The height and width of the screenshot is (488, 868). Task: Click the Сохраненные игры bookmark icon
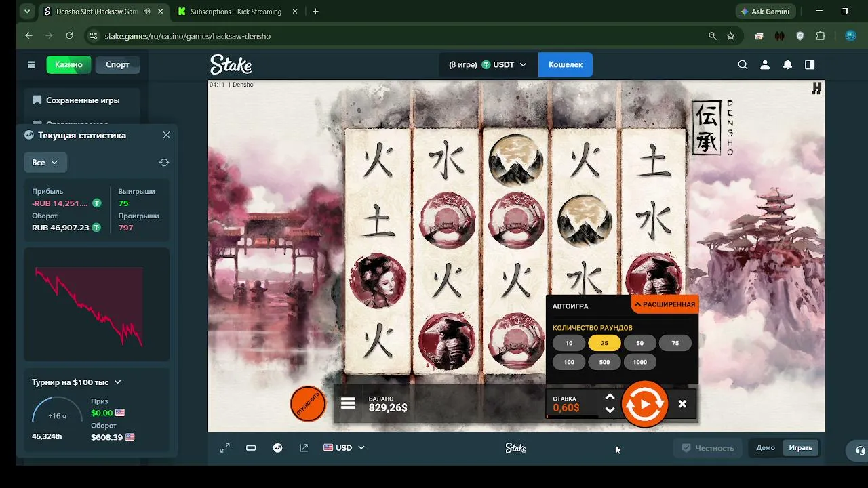pyautogui.click(x=37, y=100)
